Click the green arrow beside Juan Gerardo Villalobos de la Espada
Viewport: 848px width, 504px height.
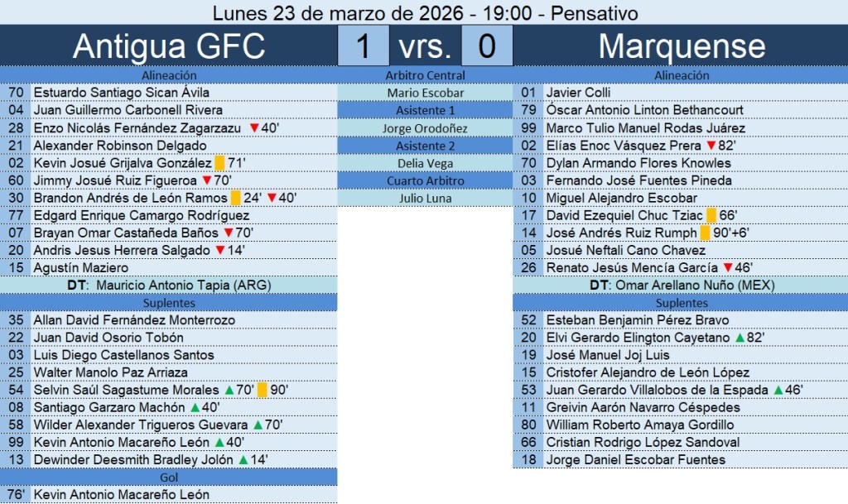tap(777, 391)
